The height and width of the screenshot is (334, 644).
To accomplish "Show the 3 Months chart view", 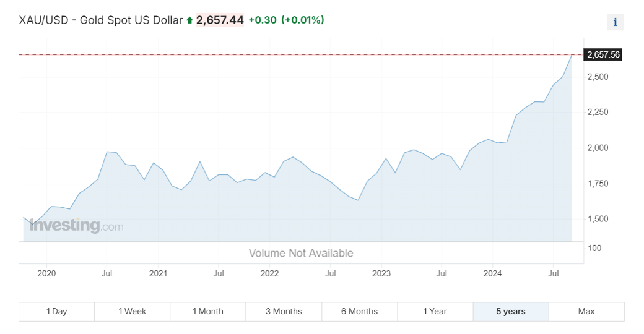I will (284, 312).
